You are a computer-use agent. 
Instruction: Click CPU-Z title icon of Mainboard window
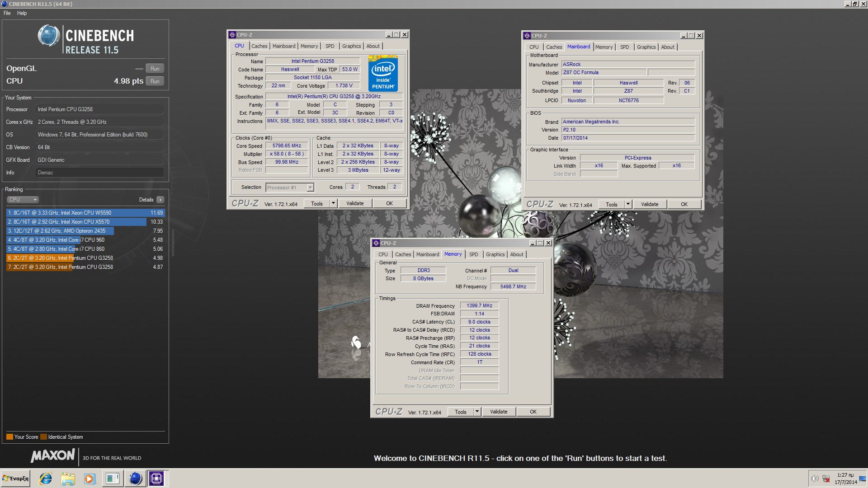pyautogui.click(x=527, y=36)
